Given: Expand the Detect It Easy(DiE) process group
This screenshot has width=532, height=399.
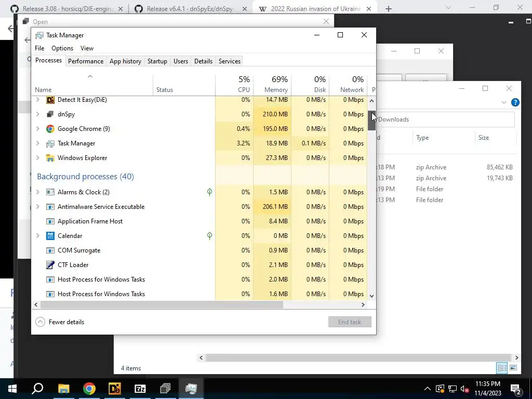Looking at the screenshot, I should pyautogui.click(x=37, y=100).
